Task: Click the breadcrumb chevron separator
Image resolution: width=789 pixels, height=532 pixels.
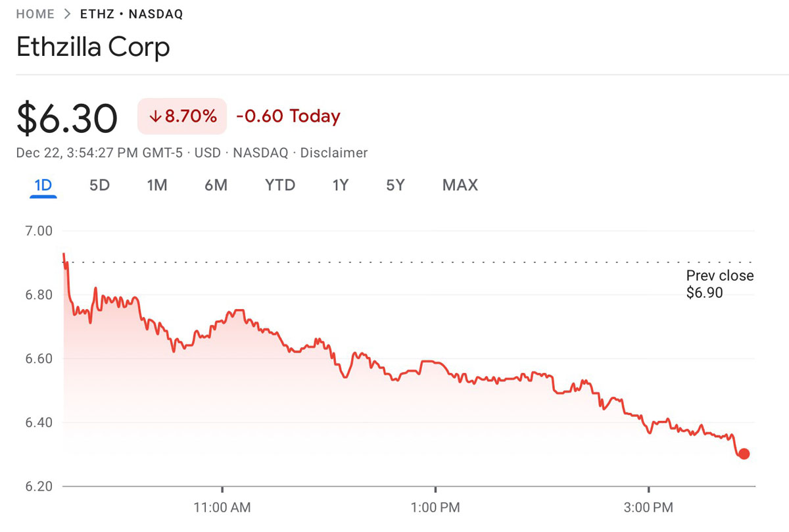Action: coord(68,14)
